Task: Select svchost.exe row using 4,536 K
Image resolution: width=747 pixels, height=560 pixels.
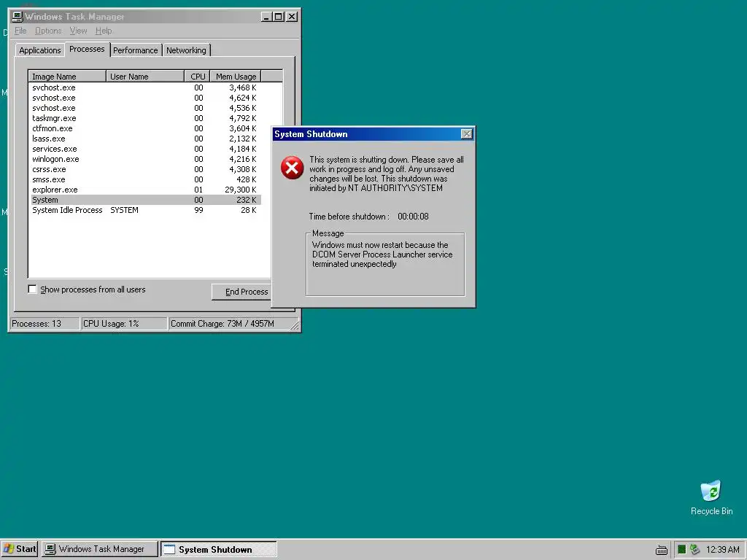Action: (146, 108)
